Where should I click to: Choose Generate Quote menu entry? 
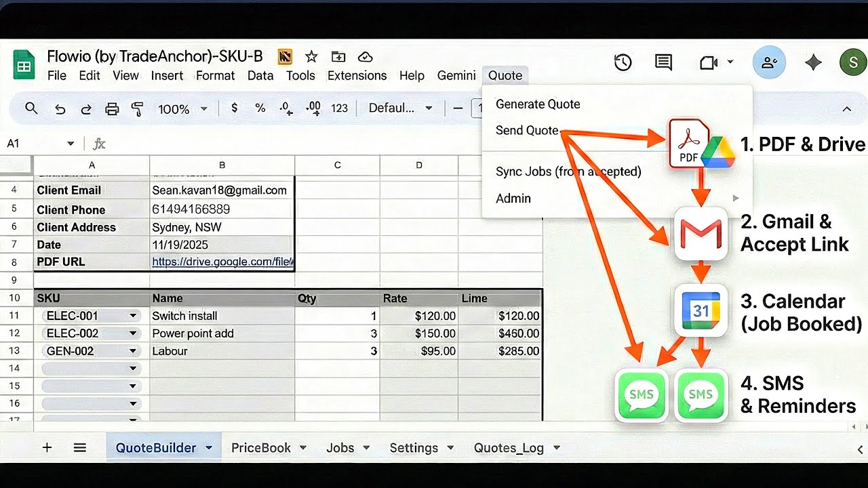pyautogui.click(x=538, y=104)
